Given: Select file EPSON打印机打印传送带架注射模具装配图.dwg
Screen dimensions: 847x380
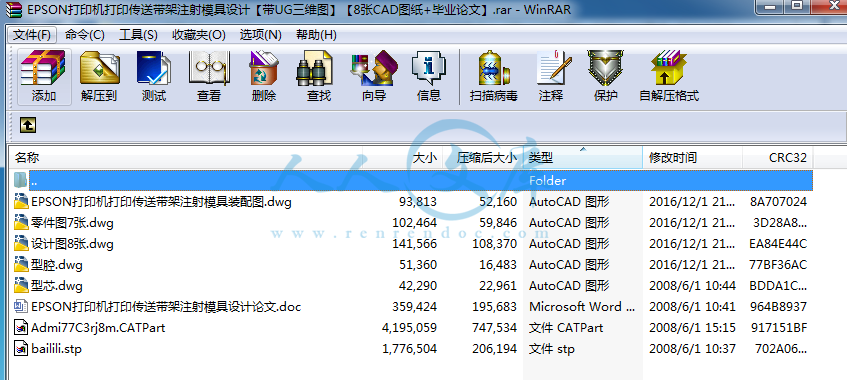Looking at the screenshot, I should pyautogui.click(x=161, y=202).
